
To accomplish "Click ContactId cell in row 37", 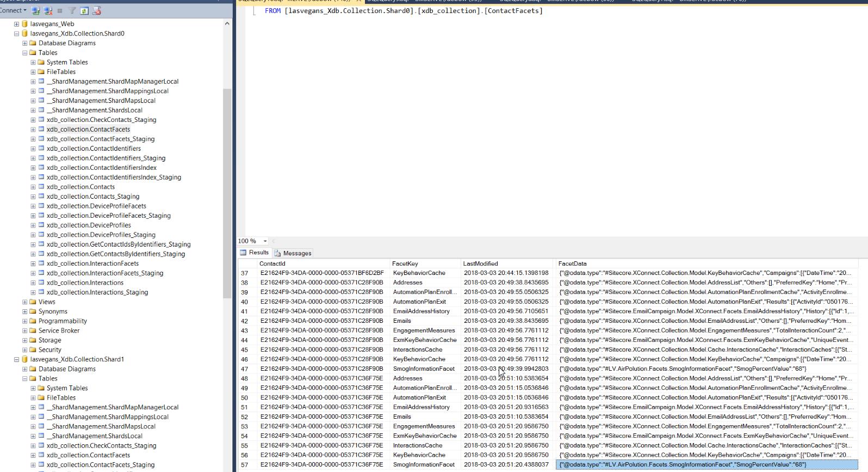I will 323,273.
